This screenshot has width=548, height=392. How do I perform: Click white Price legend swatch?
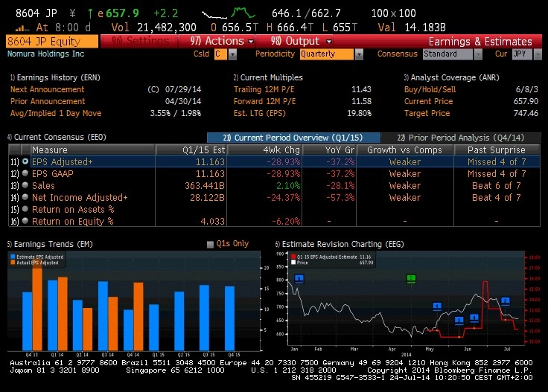point(293,263)
